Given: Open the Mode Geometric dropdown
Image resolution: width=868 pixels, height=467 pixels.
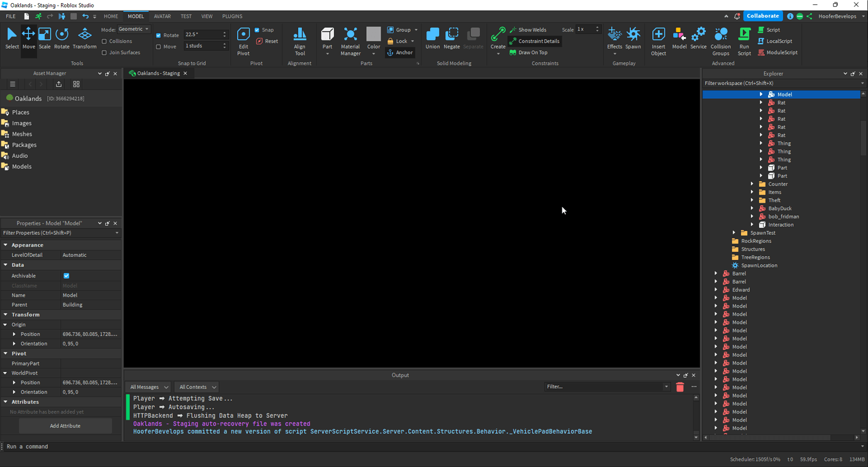Looking at the screenshot, I should [x=134, y=29].
